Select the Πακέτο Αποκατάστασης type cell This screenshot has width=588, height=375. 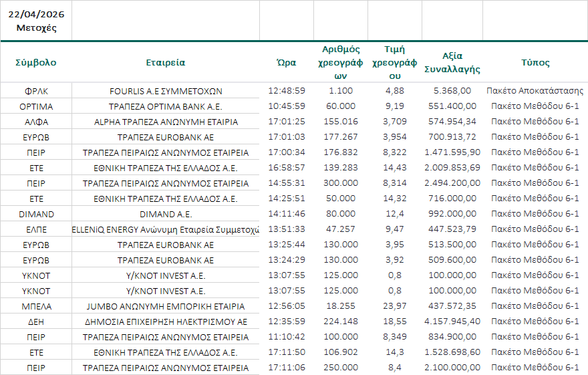[x=535, y=91]
